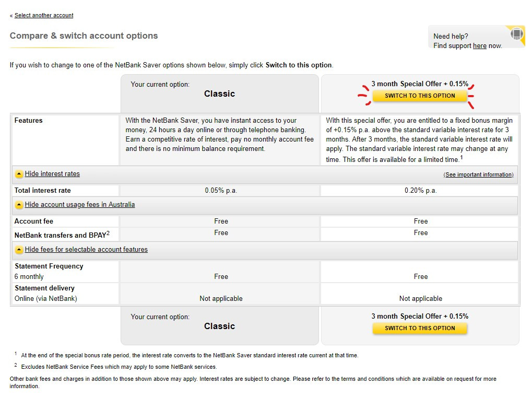Viewport: 532px width, 397px height.
Task: Click Account fee 'Free' in Special Offer column
Action: click(420, 221)
